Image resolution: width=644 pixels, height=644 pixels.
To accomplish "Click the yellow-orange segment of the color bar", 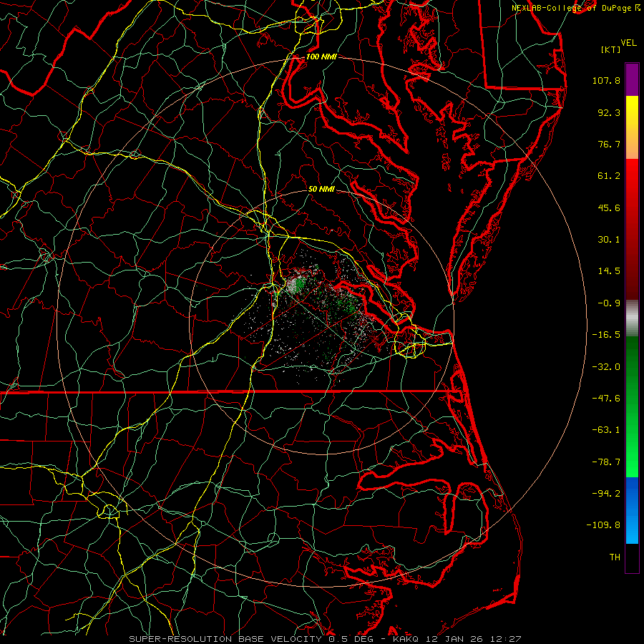I will point(632,127).
